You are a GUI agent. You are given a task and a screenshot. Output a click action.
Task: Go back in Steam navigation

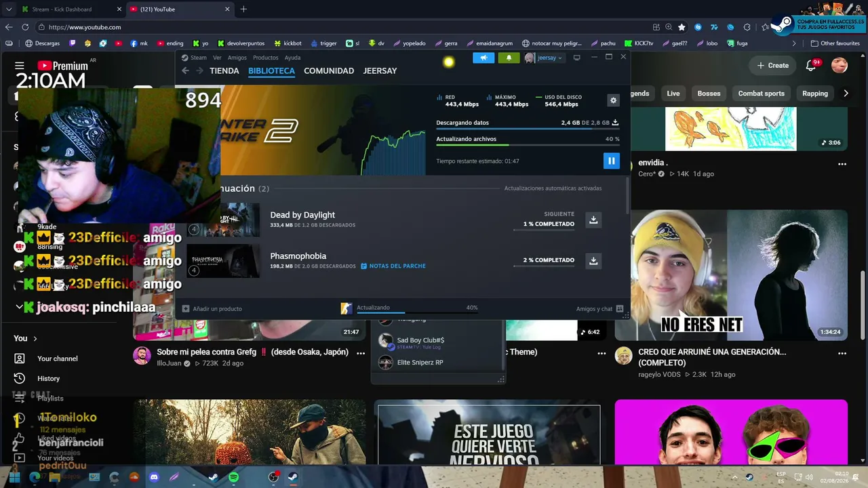point(186,70)
